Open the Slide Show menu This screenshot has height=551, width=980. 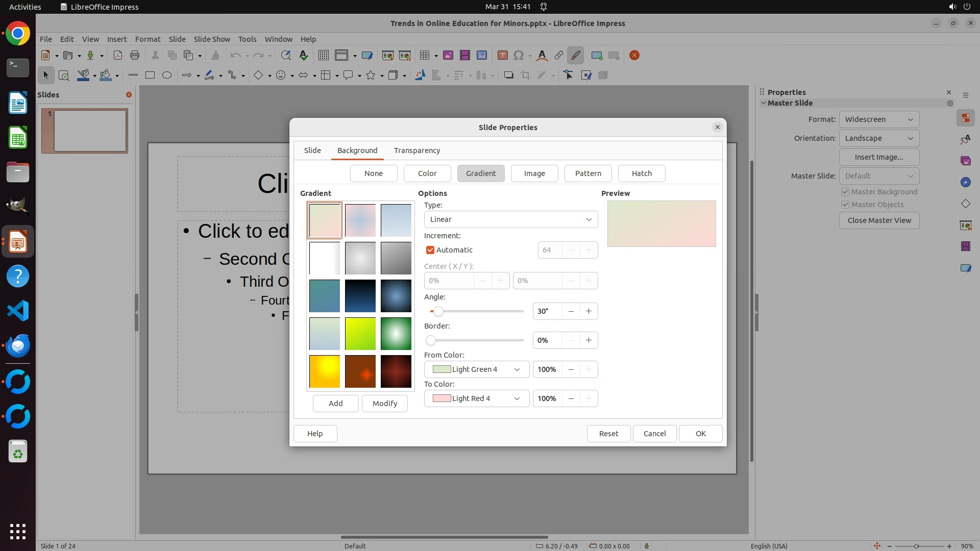click(212, 39)
